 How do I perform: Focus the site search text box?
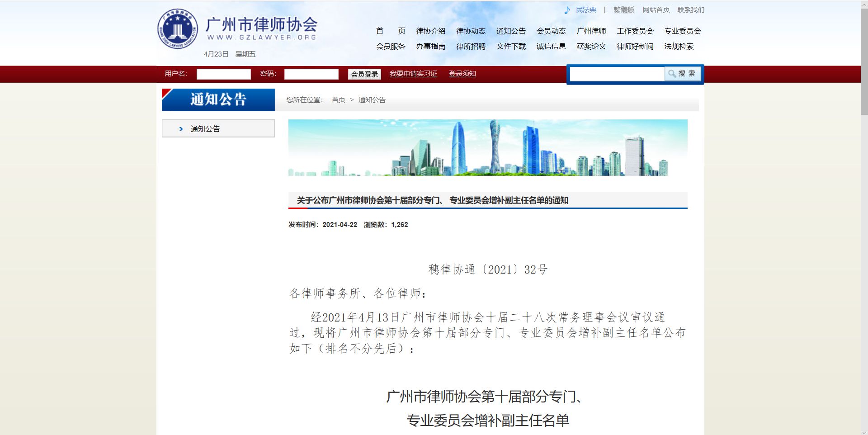[x=617, y=74]
